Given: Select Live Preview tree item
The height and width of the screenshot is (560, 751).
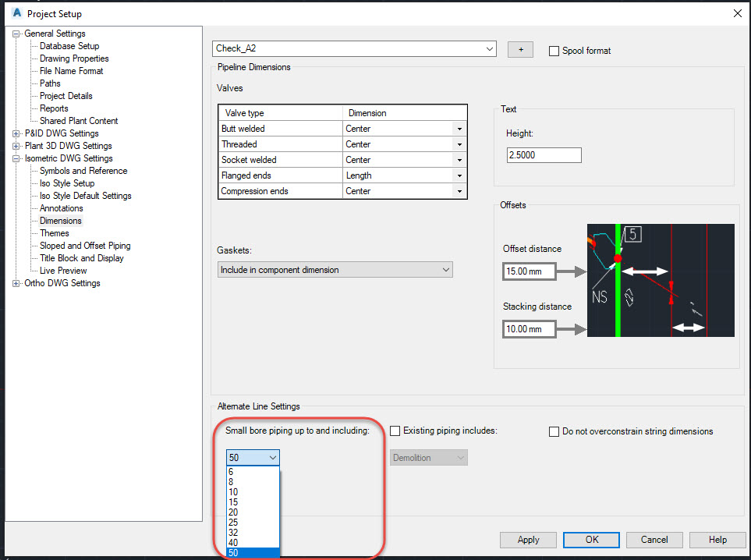Looking at the screenshot, I should (x=62, y=271).
